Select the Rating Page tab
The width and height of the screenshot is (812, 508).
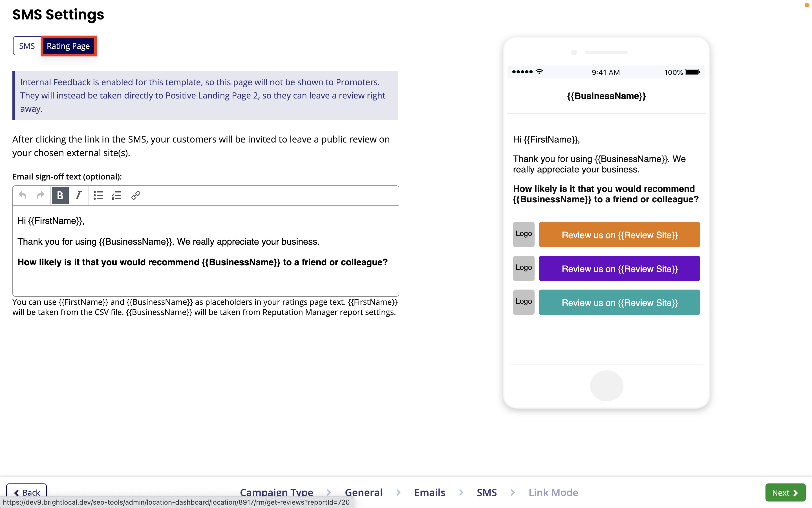click(x=69, y=46)
